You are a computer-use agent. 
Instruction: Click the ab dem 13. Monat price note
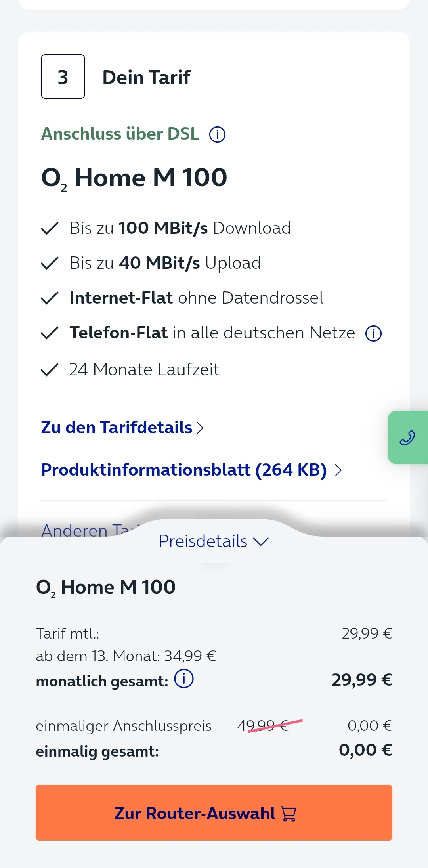coord(126,656)
